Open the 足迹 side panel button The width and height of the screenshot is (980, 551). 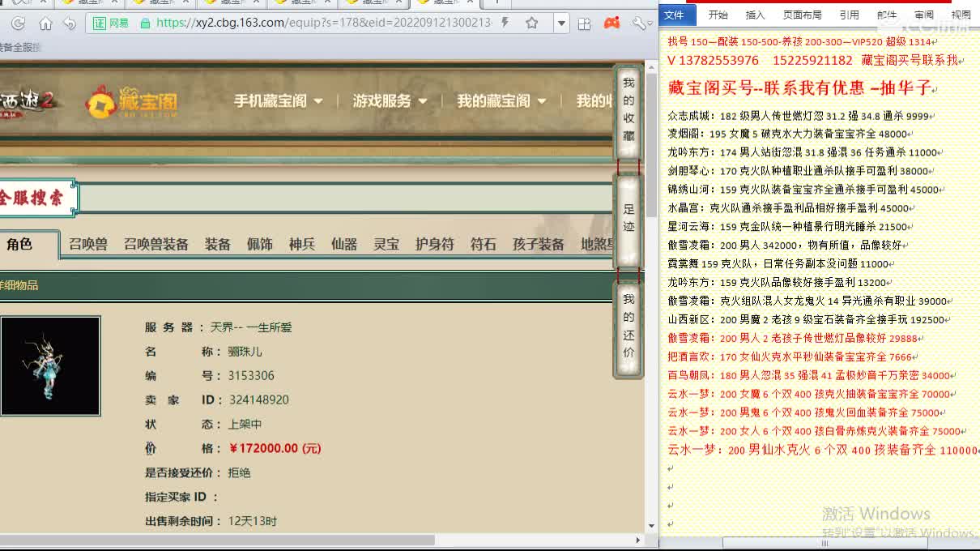coord(628,219)
